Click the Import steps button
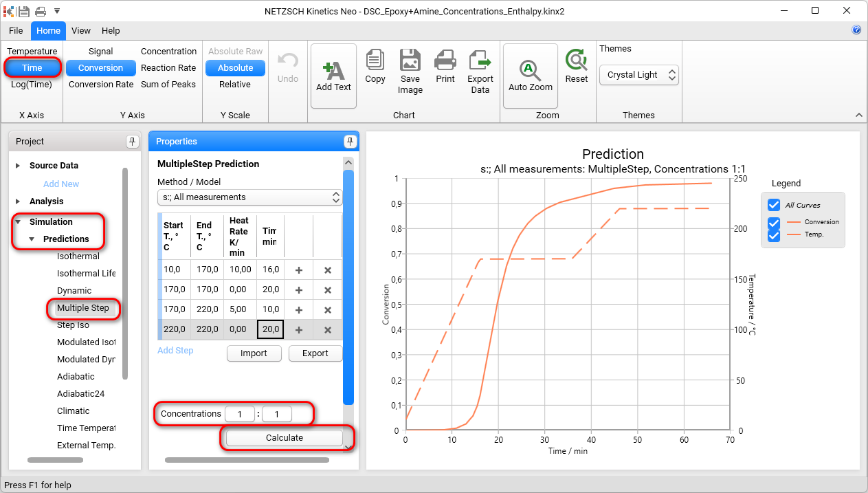 (x=254, y=353)
